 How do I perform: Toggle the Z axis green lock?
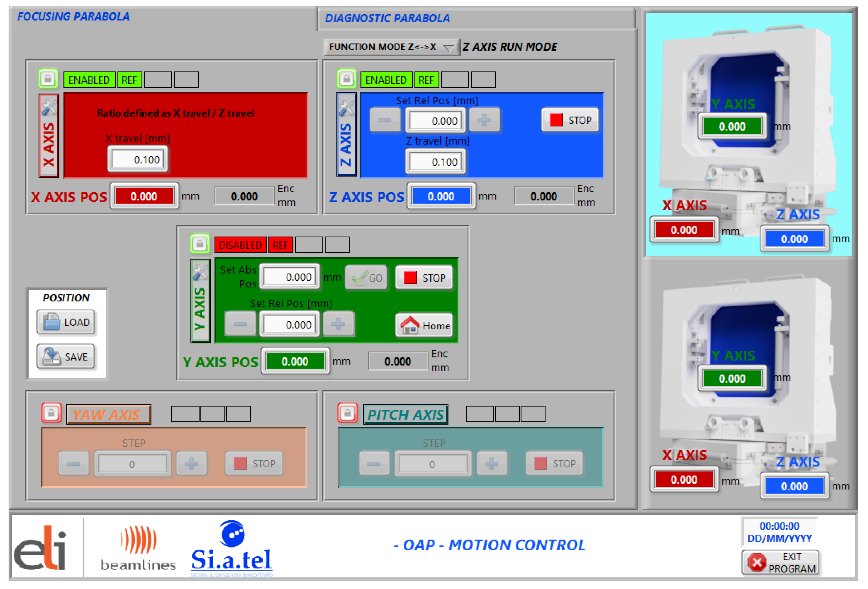pyautogui.click(x=346, y=79)
